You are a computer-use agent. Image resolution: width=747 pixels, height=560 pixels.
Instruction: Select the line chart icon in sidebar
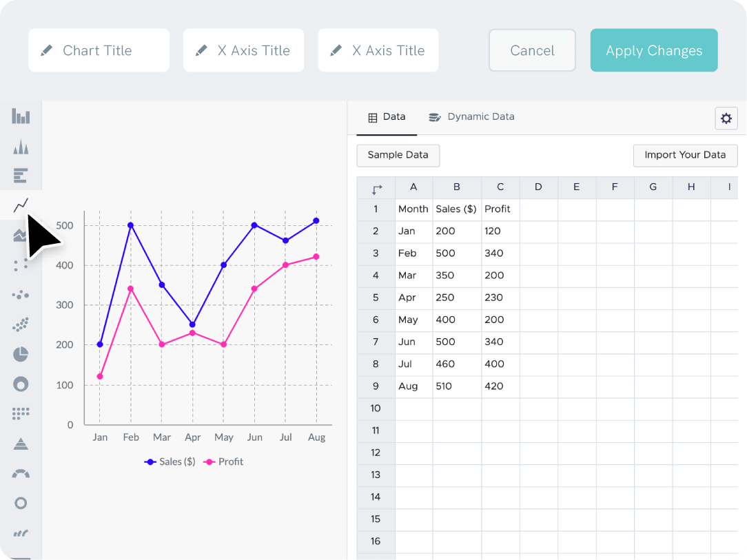(21, 205)
